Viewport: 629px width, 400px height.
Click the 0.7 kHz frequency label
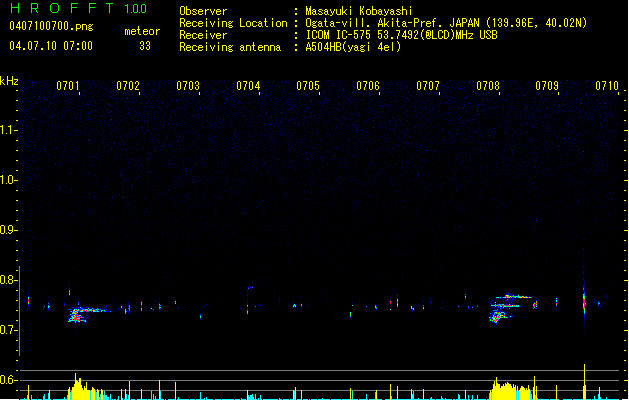coord(8,330)
